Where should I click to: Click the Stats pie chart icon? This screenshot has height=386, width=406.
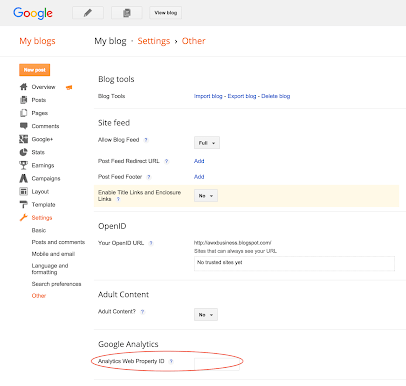coord(23,152)
